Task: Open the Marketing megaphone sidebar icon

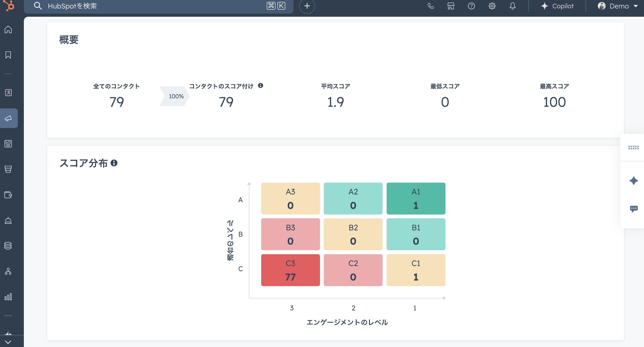Action: pos(8,118)
